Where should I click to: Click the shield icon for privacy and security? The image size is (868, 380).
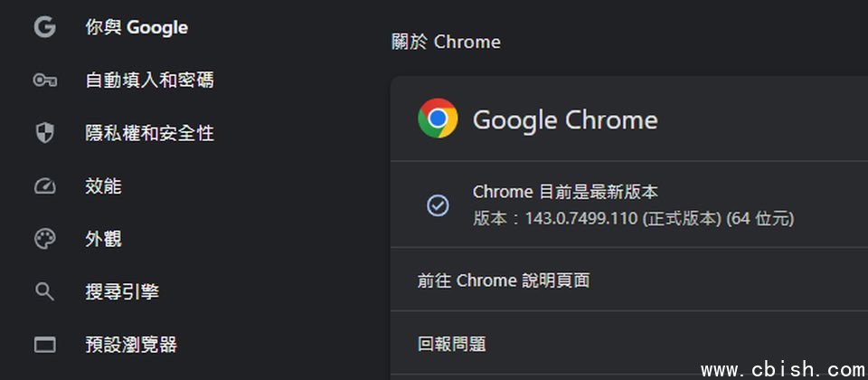coord(44,134)
